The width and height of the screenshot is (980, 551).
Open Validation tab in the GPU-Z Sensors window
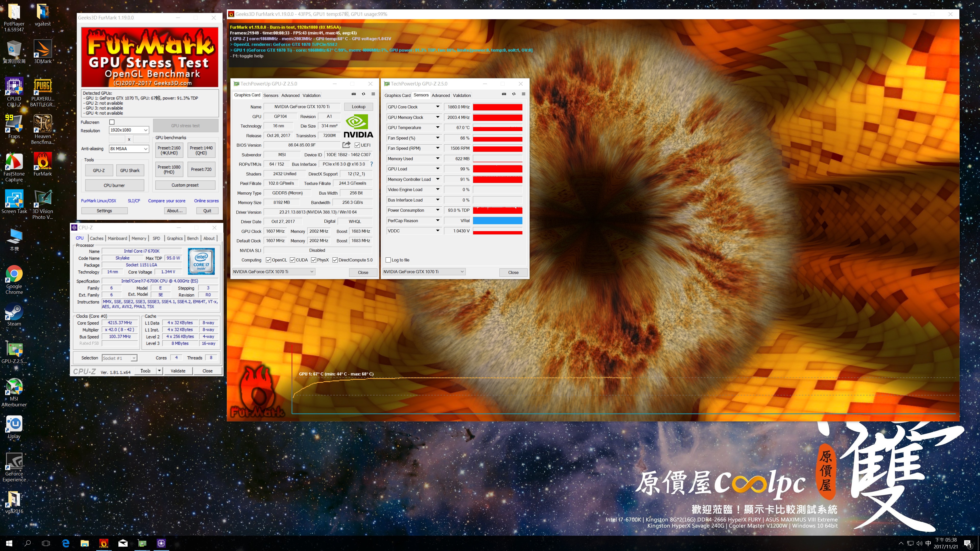[x=462, y=95]
